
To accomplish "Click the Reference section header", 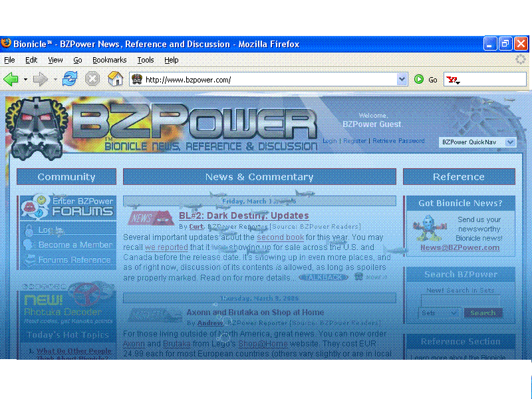I will 459,177.
